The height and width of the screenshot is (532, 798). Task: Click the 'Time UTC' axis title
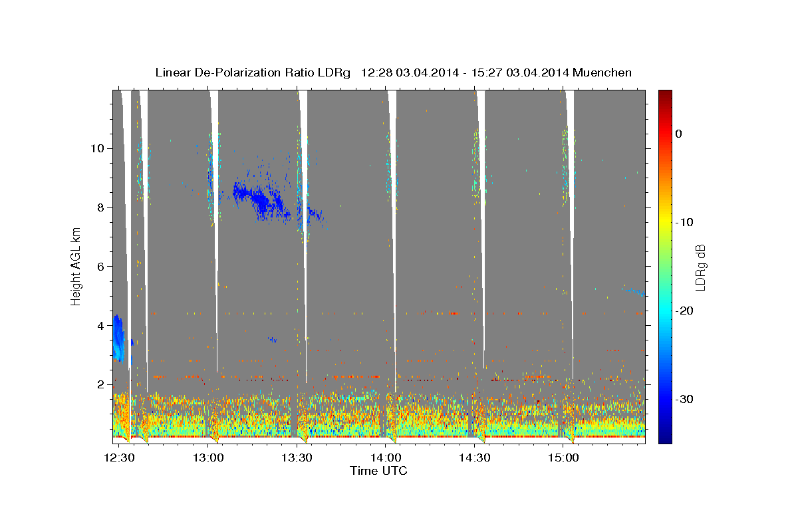click(378, 471)
